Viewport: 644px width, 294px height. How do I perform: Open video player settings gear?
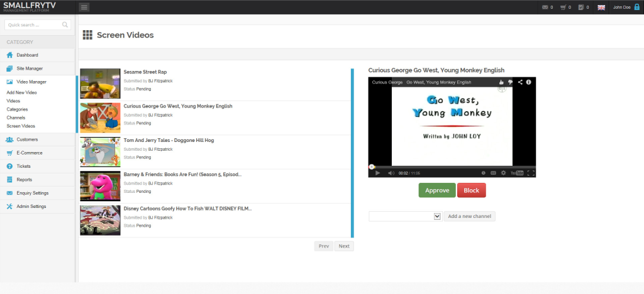click(x=503, y=173)
